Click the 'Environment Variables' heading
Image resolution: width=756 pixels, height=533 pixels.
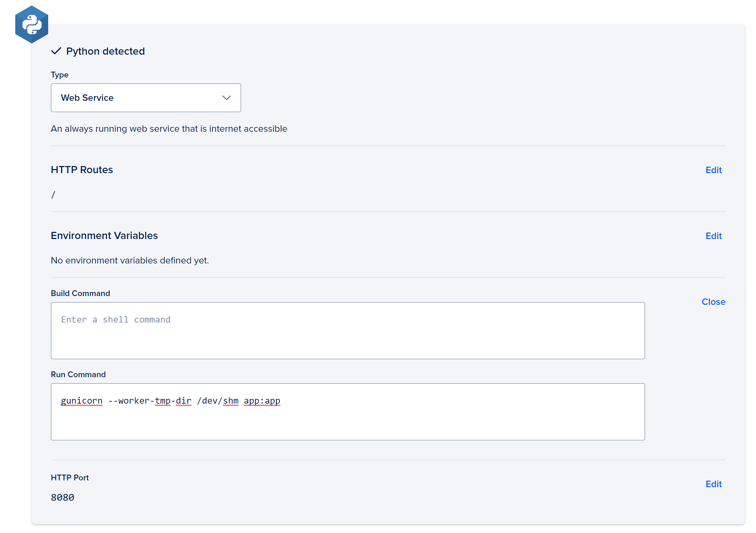pos(104,235)
